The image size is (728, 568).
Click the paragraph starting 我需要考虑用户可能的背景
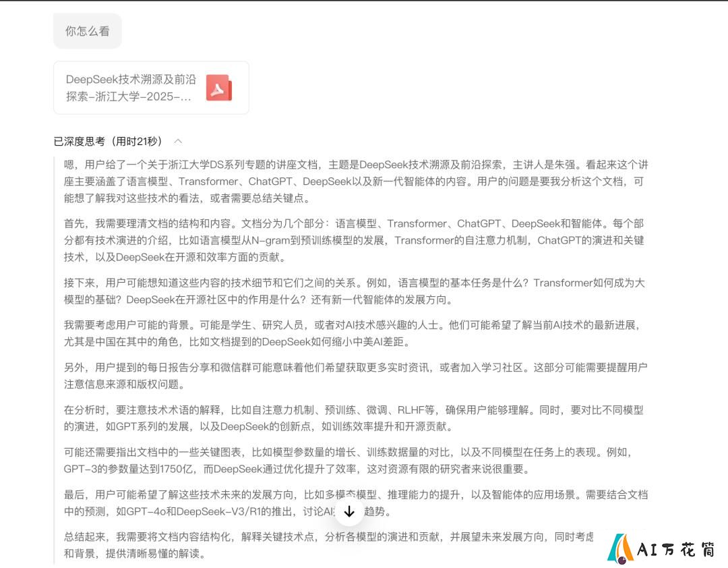click(353, 333)
